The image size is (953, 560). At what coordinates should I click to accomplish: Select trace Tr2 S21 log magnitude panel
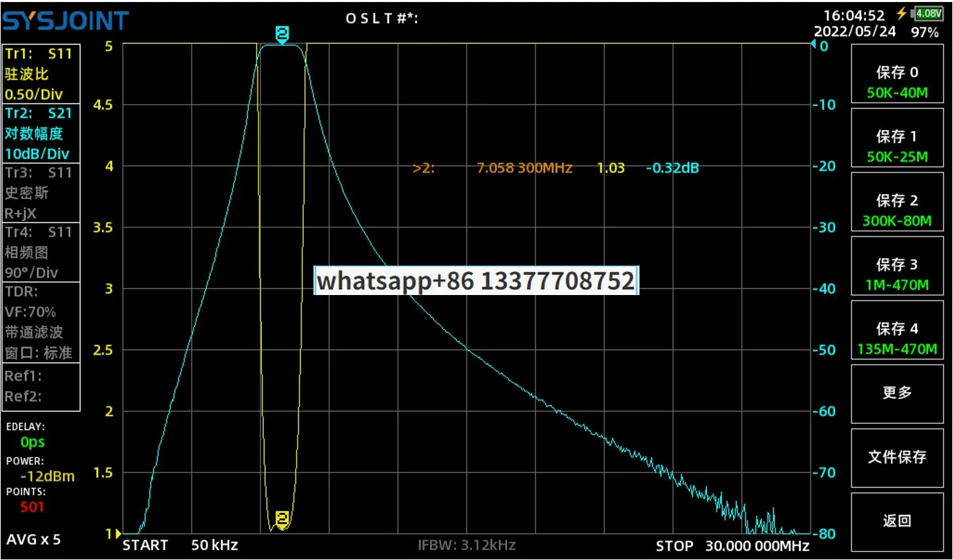coord(41,133)
